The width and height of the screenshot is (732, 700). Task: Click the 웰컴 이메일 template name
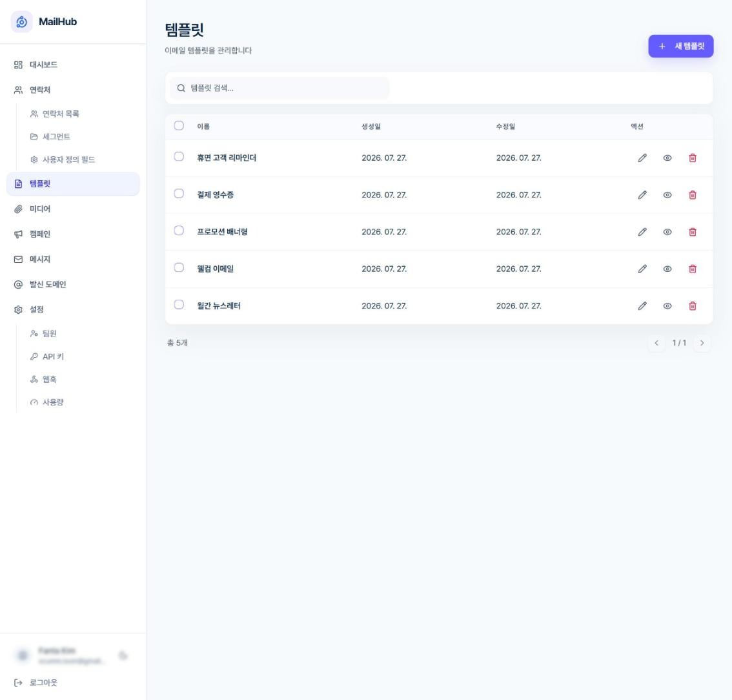(x=215, y=269)
